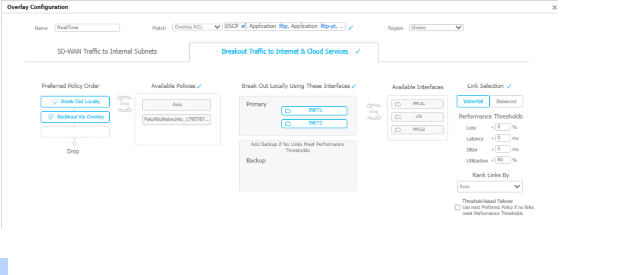Viewport: 644px width, 275px height.
Task: Click drag arrows icon between interface lists
Action: pyautogui.click(x=374, y=112)
